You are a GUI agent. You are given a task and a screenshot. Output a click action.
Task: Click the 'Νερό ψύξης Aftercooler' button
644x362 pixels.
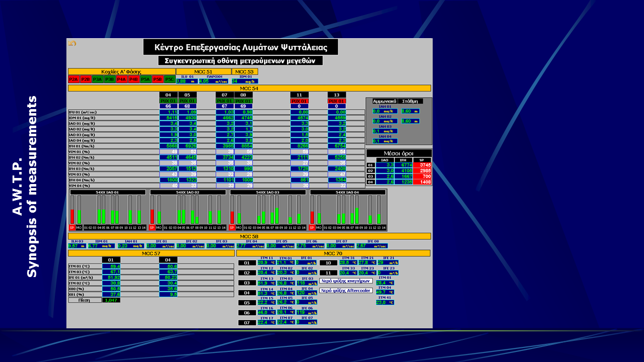click(x=346, y=291)
